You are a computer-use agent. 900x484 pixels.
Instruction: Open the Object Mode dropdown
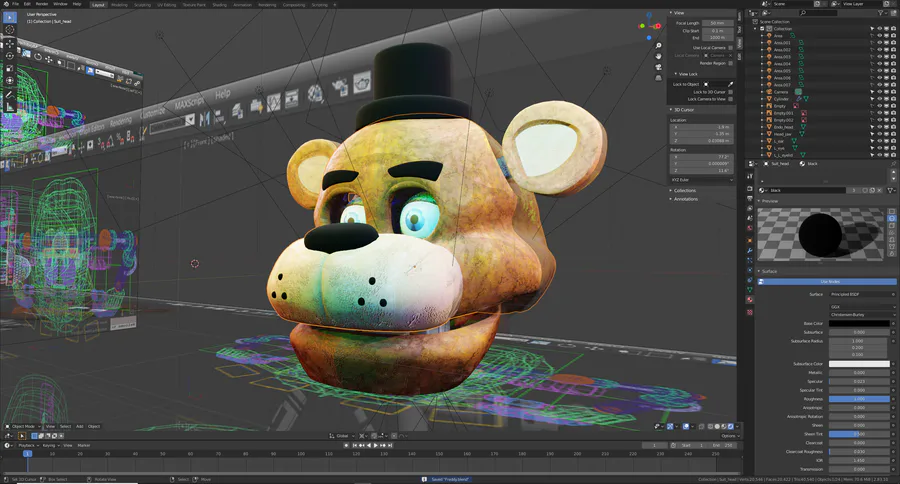[24, 427]
